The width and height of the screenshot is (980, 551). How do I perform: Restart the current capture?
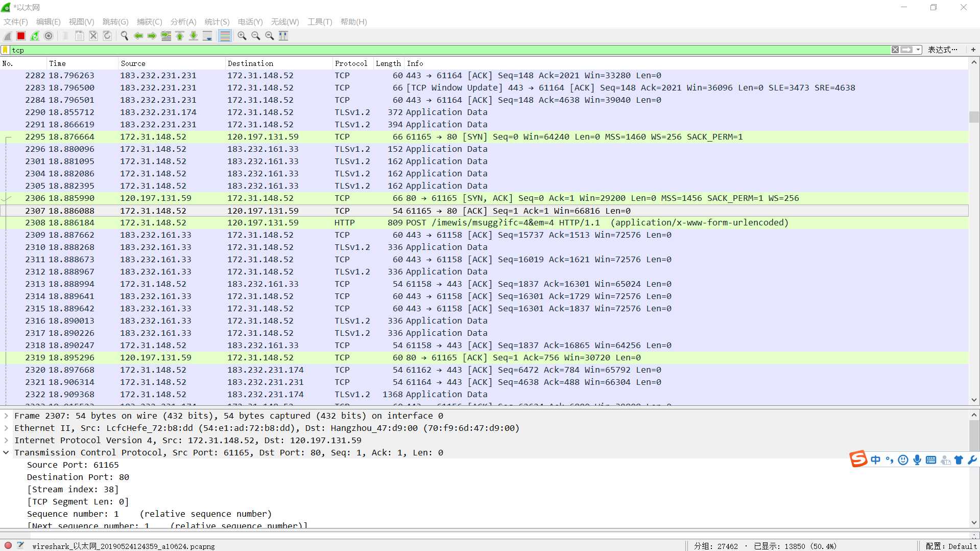coord(35,36)
